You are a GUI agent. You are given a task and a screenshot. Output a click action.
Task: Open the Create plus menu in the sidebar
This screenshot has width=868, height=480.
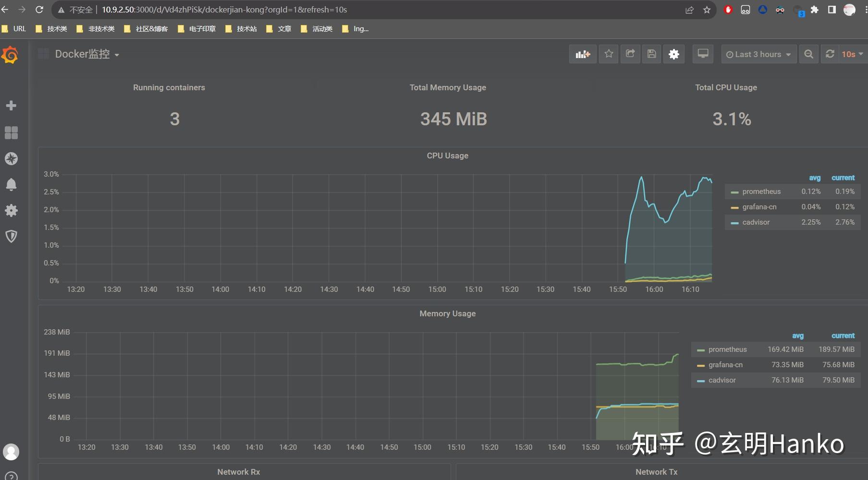[11, 106]
